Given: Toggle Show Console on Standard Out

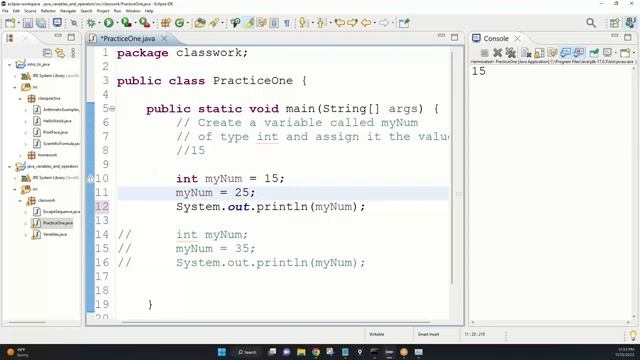Looking at the screenshot, I should point(565,53).
